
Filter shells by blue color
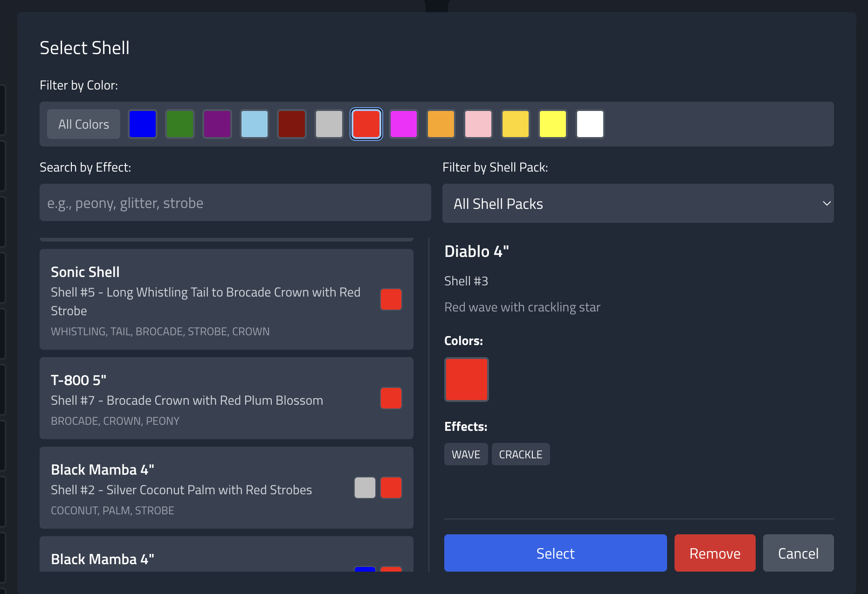(x=143, y=124)
